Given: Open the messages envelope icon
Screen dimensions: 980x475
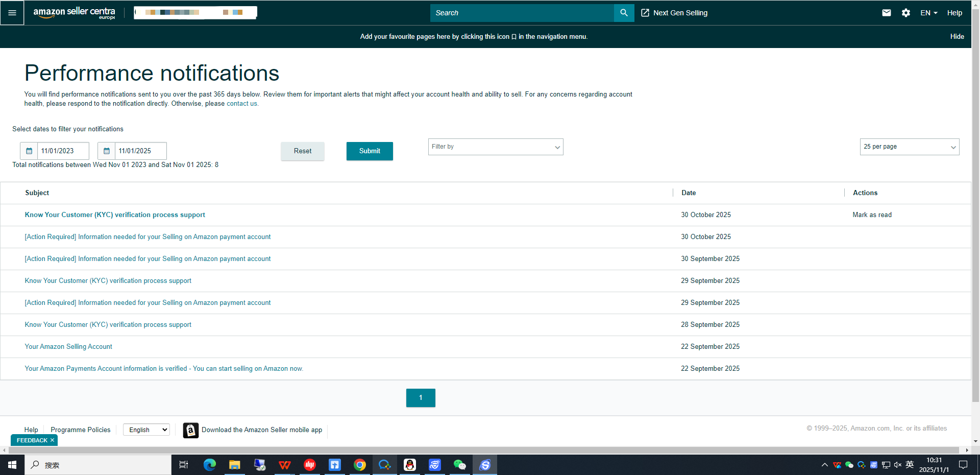Looking at the screenshot, I should point(886,13).
